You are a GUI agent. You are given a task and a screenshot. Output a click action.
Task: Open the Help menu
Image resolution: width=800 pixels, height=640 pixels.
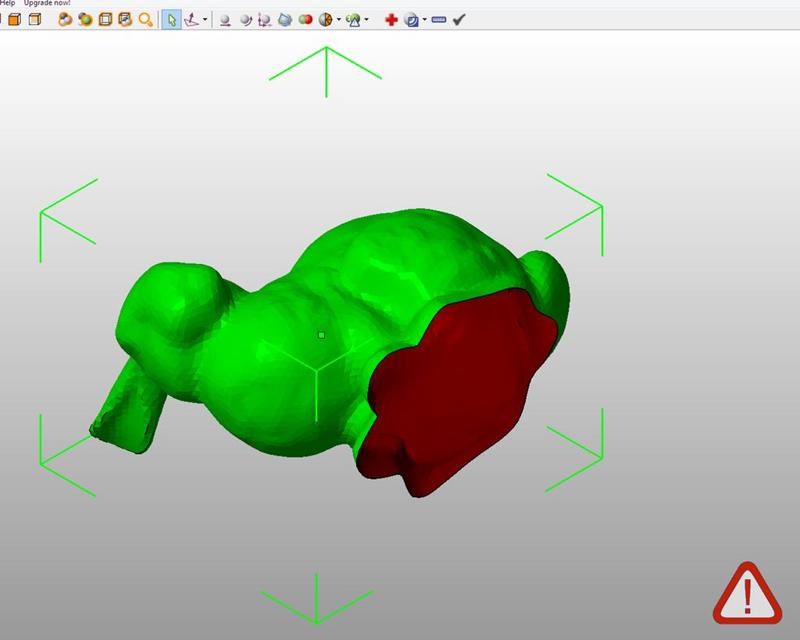7,3
